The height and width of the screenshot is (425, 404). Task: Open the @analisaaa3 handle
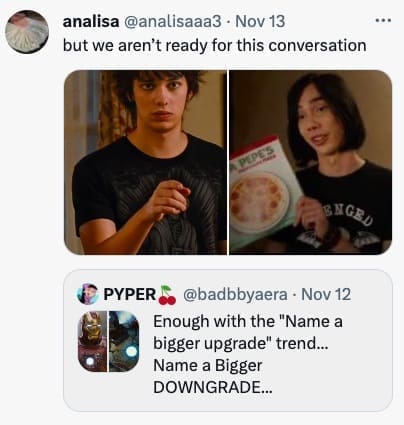[173, 22]
